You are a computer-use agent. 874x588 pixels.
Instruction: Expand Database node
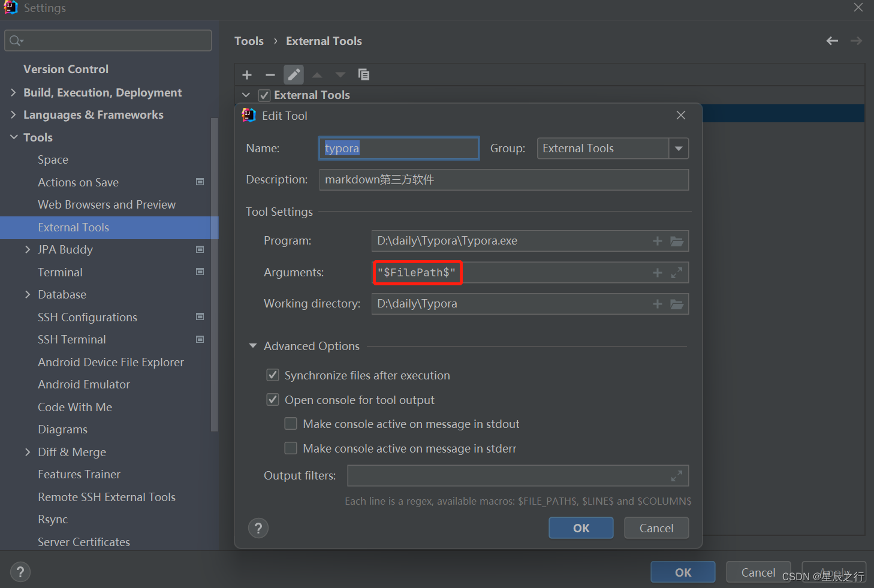pyautogui.click(x=28, y=294)
